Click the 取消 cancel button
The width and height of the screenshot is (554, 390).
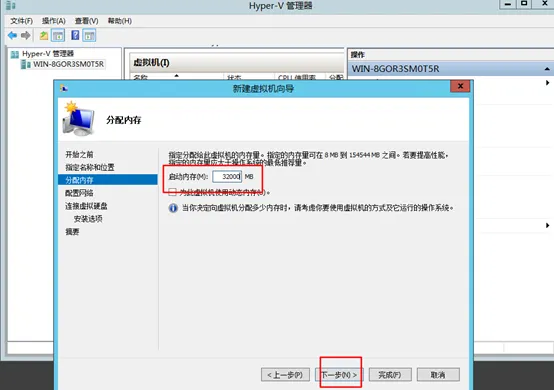click(438, 375)
